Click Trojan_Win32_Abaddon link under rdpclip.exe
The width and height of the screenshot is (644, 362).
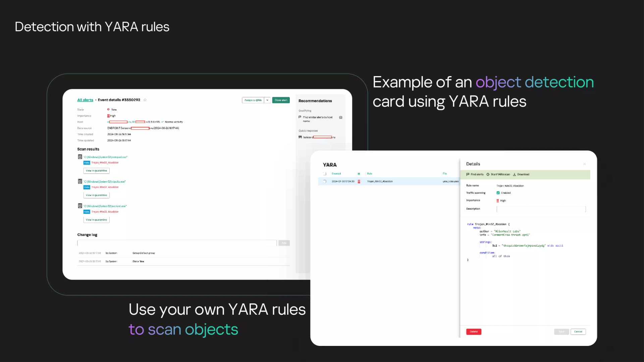click(105, 187)
